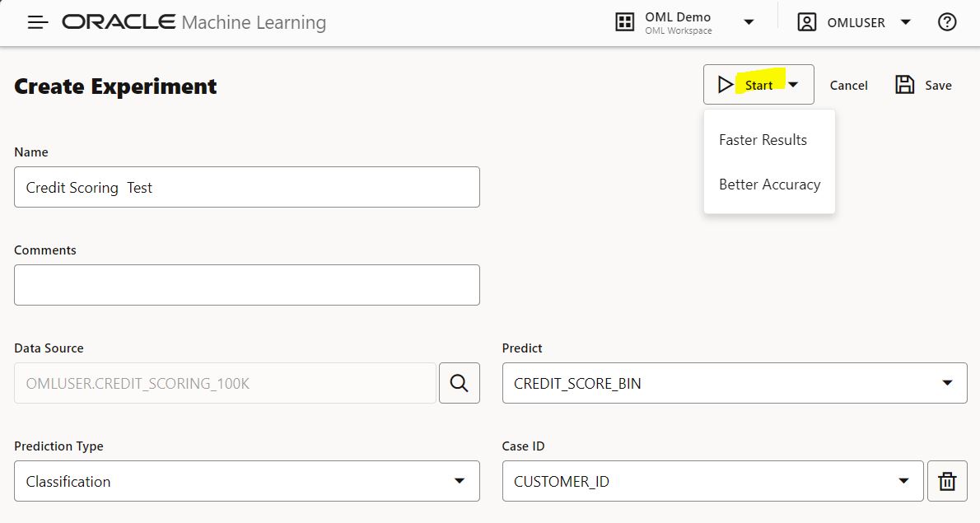Click into the Comments text field
Screen dimensions: 980x523
click(x=247, y=285)
